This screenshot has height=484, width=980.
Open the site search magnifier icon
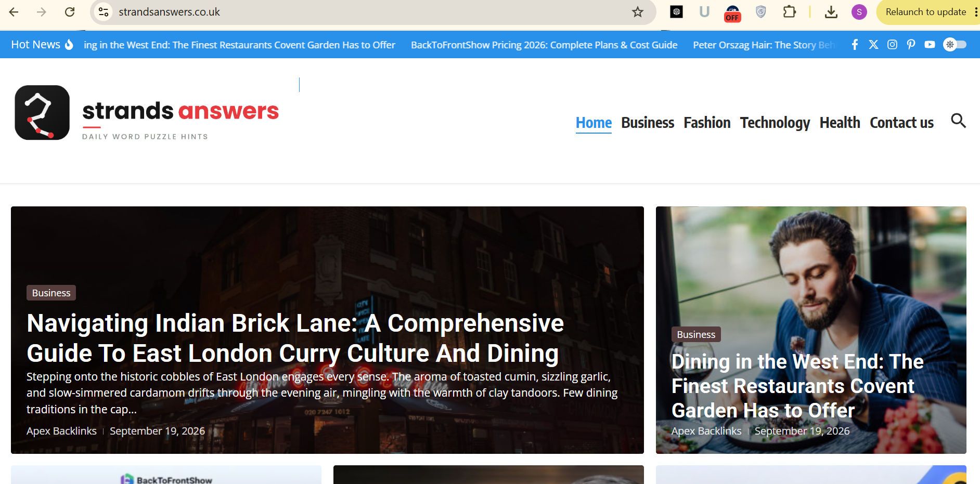click(958, 121)
